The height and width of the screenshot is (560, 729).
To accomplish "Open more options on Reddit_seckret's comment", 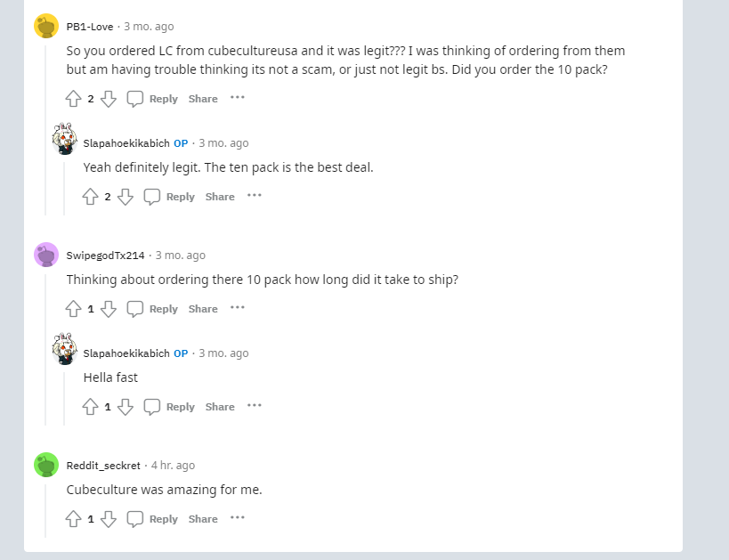I will coord(237,517).
